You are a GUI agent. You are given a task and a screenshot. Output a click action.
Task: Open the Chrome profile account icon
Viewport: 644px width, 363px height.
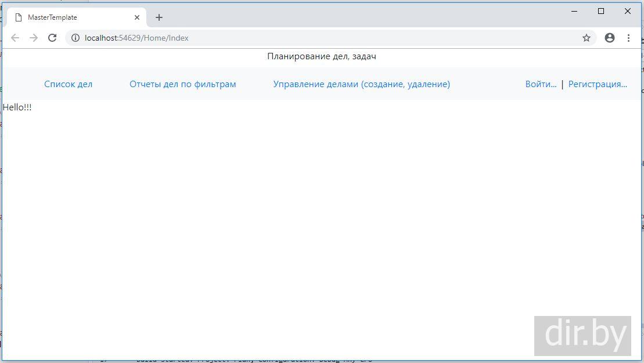click(x=609, y=38)
